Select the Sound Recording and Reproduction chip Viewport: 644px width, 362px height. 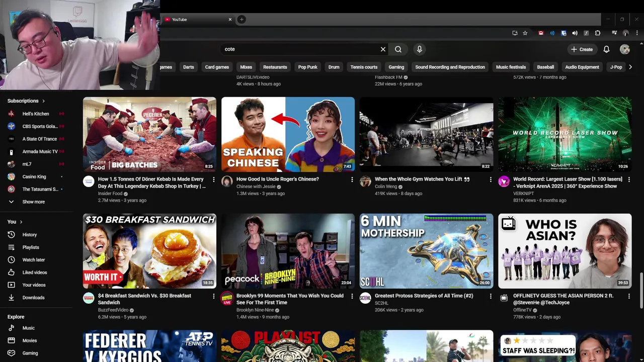coord(450,67)
